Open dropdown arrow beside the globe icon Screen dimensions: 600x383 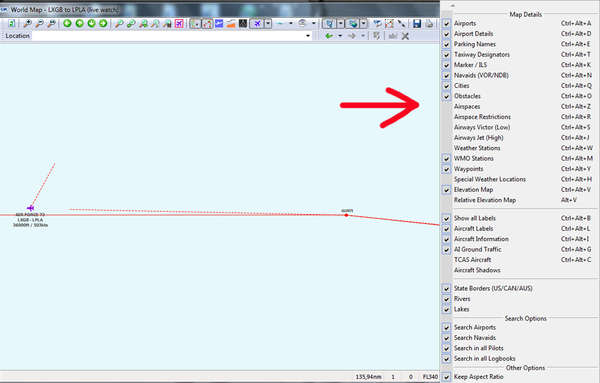[x=363, y=24]
